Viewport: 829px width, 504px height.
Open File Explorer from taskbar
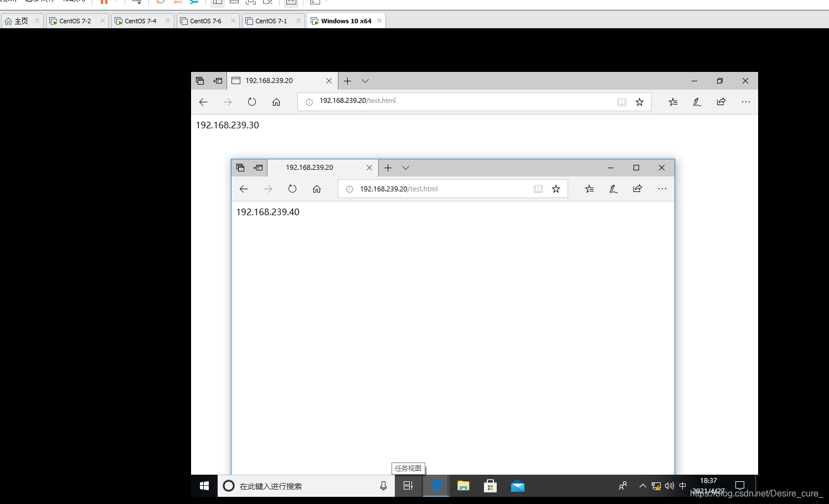tap(464, 486)
